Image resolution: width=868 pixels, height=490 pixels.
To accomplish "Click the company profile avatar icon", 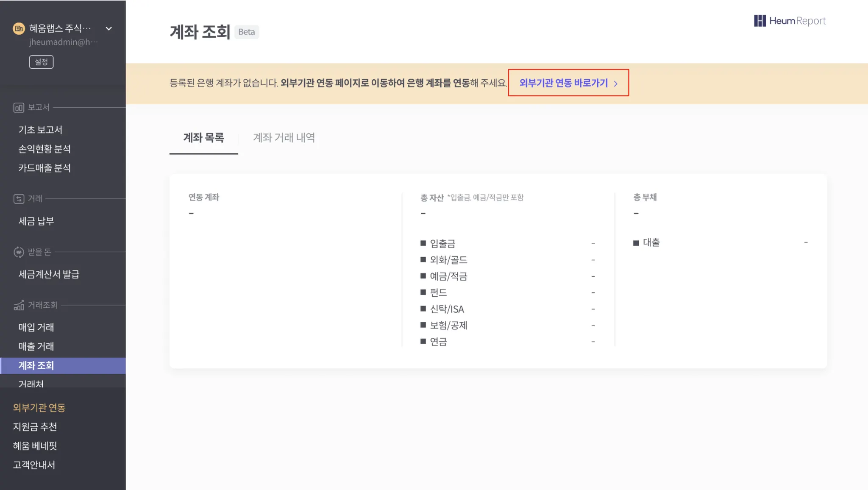I will pos(19,28).
